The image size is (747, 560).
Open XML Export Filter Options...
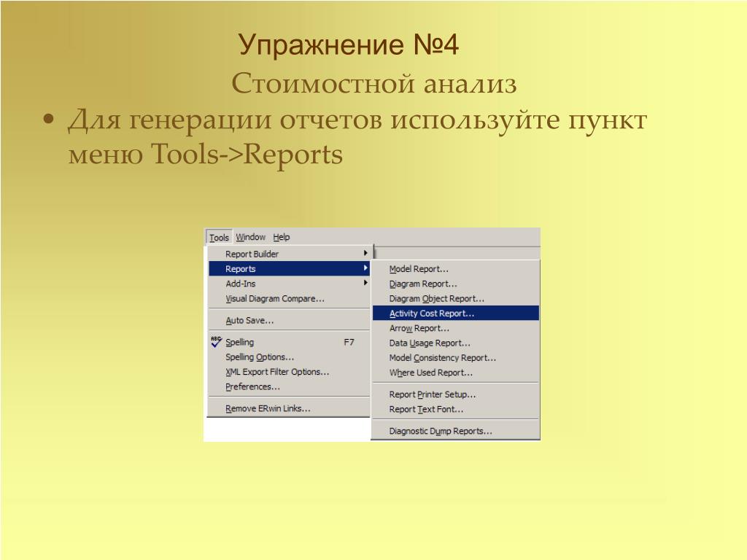(x=289, y=371)
